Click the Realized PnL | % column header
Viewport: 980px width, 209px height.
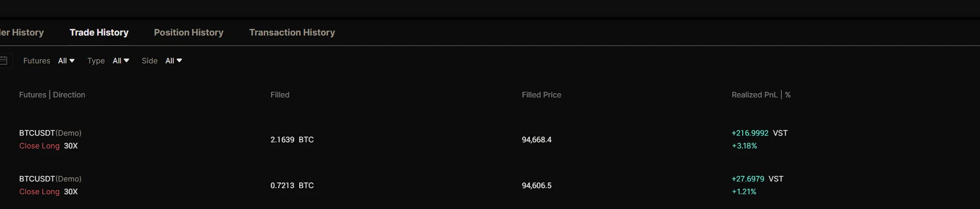point(761,95)
